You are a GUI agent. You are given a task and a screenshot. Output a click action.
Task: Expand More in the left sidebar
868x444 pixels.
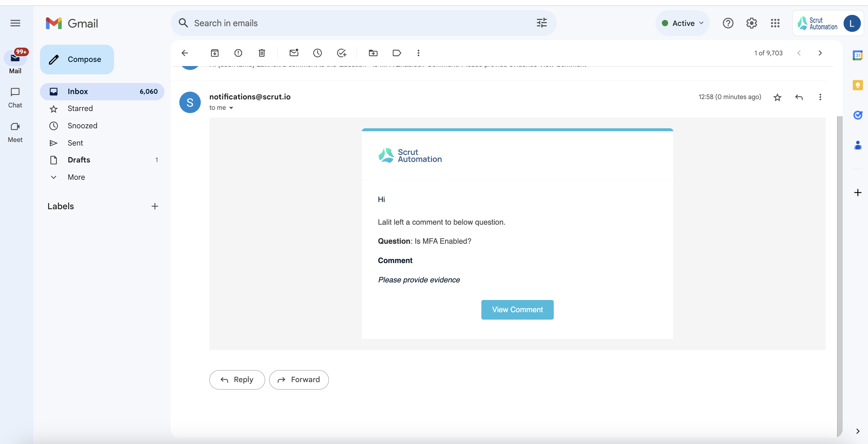pyautogui.click(x=76, y=177)
